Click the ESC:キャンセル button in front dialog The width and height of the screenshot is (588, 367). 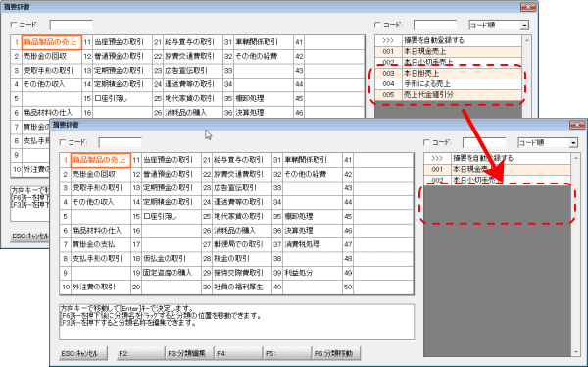(83, 353)
